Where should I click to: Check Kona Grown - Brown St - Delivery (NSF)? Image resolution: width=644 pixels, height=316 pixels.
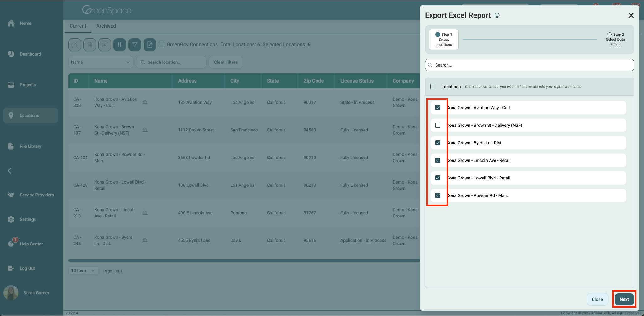pyautogui.click(x=438, y=125)
